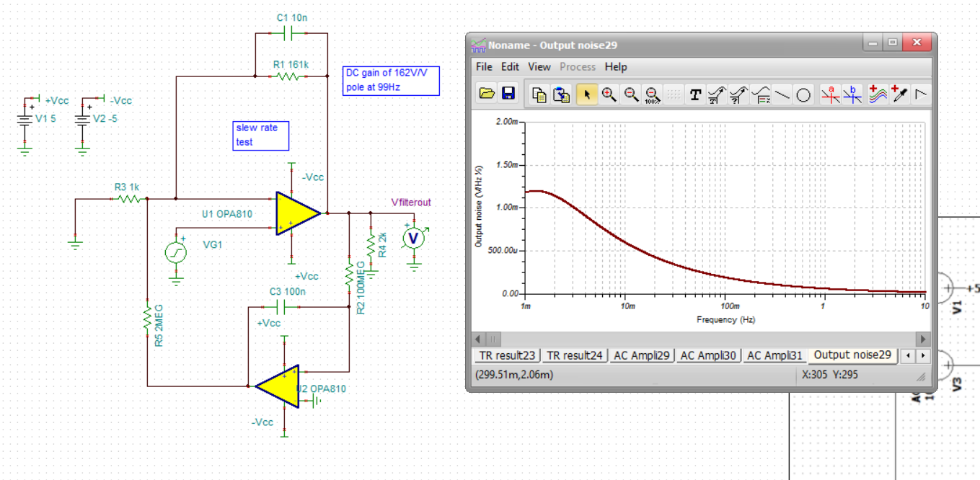Image resolution: width=980 pixels, height=480 pixels.
Task: Click the 'R2 100MEG' resistor label
Action: pyautogui.click(x=361, y=288)
